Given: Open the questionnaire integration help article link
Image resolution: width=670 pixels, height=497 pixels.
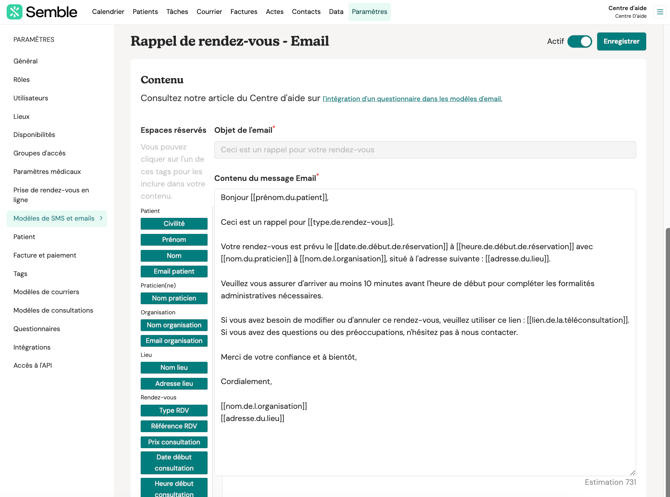Looking at the screenshot, I should tap(412, 99).
